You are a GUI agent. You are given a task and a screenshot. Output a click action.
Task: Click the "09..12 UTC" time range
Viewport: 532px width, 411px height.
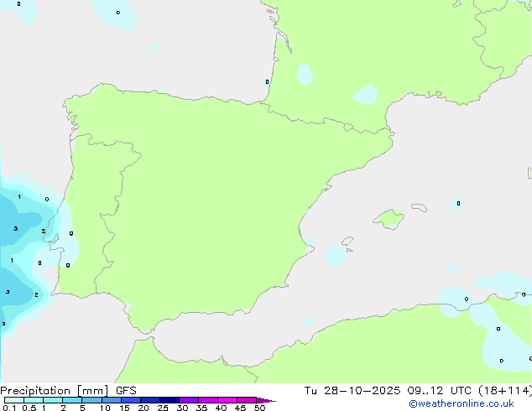440,391
